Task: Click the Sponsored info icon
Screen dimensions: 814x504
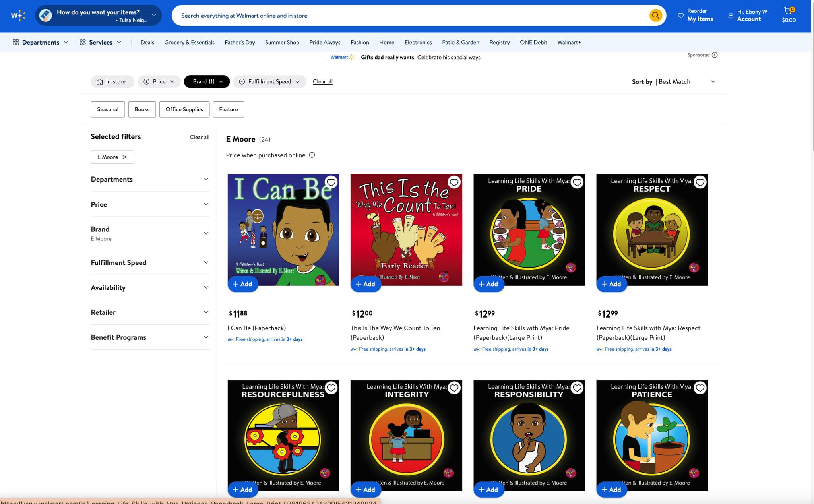Action: coord(715,55)
